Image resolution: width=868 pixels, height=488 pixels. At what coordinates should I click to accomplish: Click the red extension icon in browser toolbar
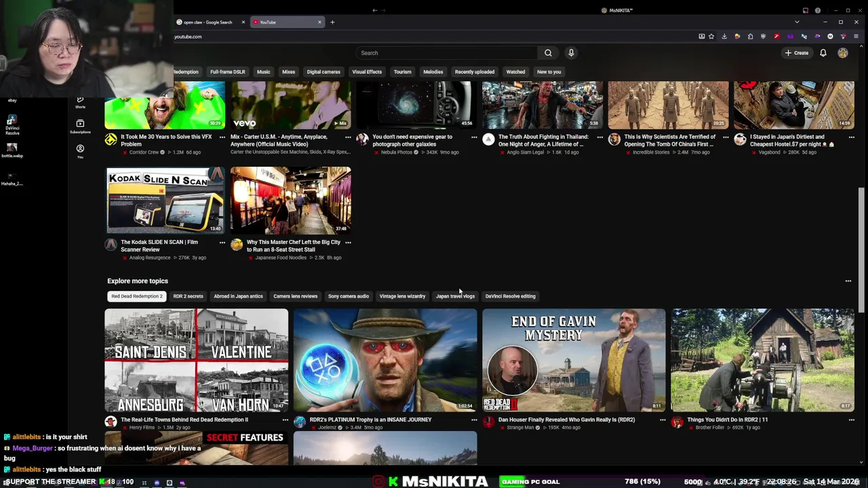tap(776, 37)
